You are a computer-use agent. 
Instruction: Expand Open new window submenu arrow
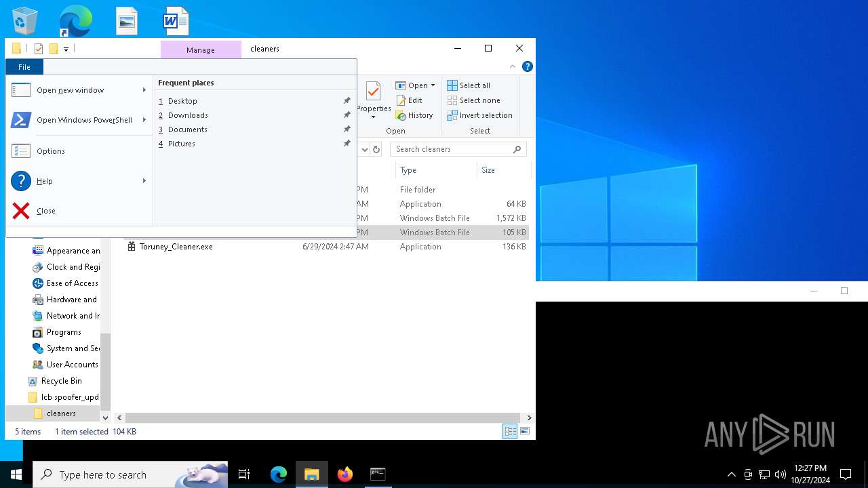coord(144,90)
